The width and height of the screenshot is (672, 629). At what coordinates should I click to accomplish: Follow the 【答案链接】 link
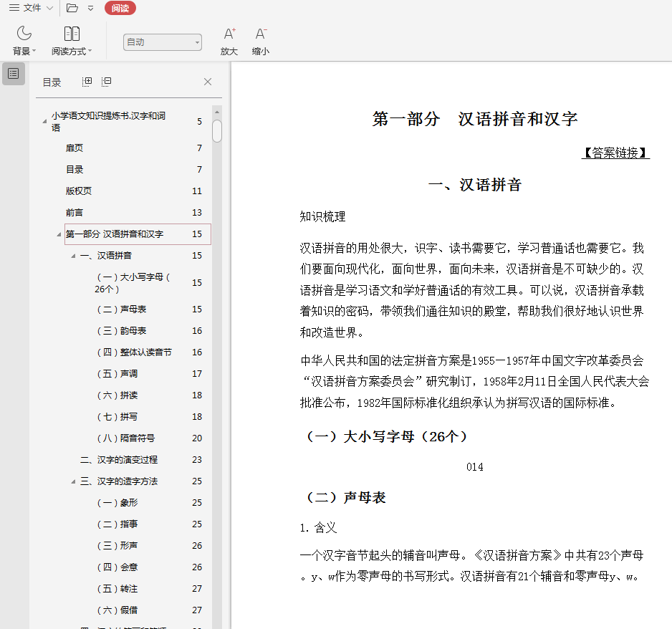click(x=615, y=153)
